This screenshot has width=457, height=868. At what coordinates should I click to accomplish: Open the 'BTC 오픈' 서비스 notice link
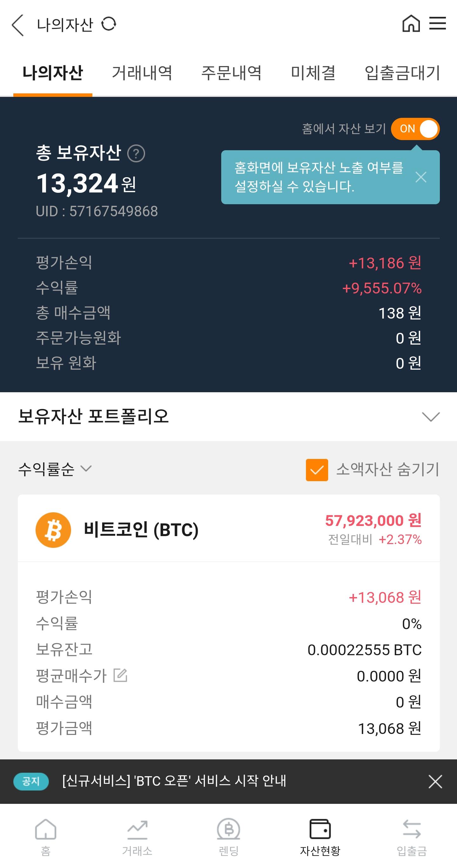pos(174,781)
